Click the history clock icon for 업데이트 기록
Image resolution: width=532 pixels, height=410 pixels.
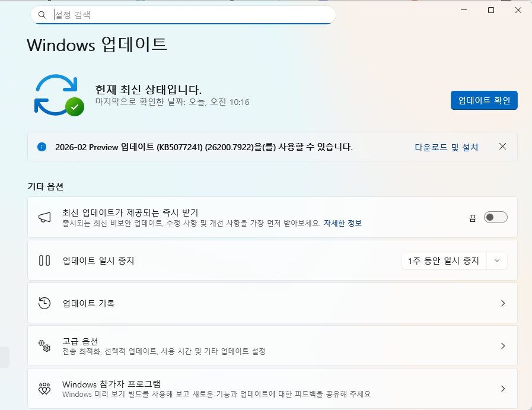[44, 303]
